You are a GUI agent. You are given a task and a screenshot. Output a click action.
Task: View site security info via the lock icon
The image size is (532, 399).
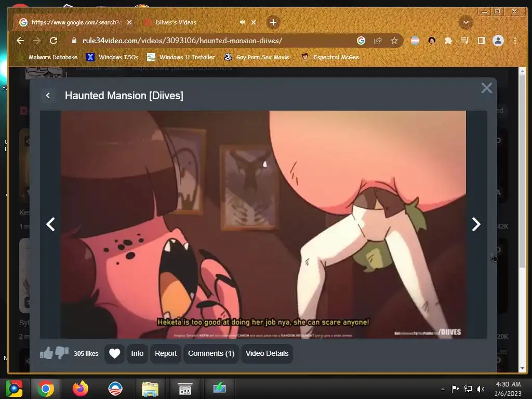[74, 41]
